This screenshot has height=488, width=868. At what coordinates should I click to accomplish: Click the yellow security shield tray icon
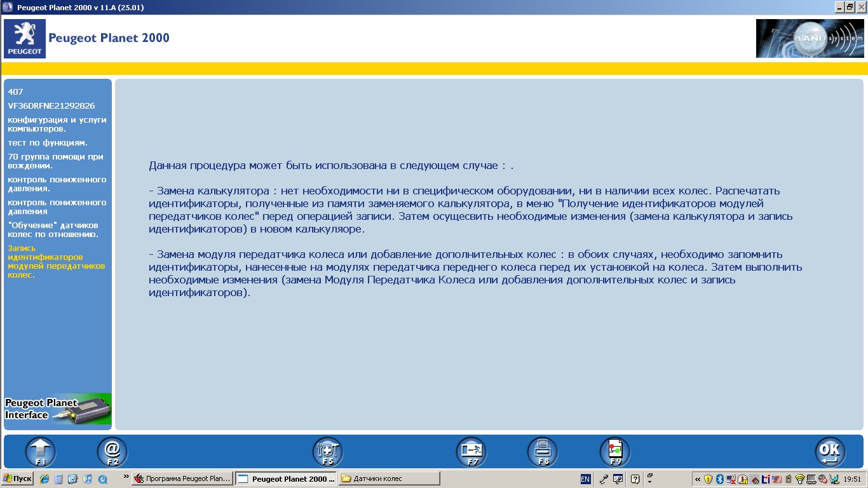click(709, 478)
